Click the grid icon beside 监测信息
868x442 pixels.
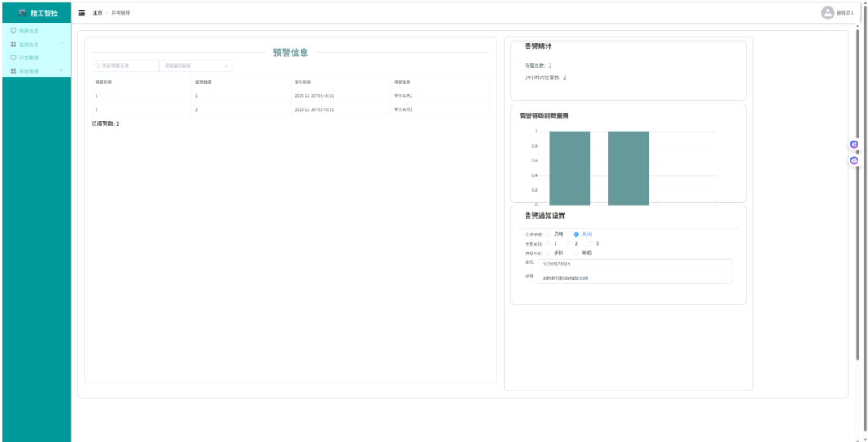point(14,43)
